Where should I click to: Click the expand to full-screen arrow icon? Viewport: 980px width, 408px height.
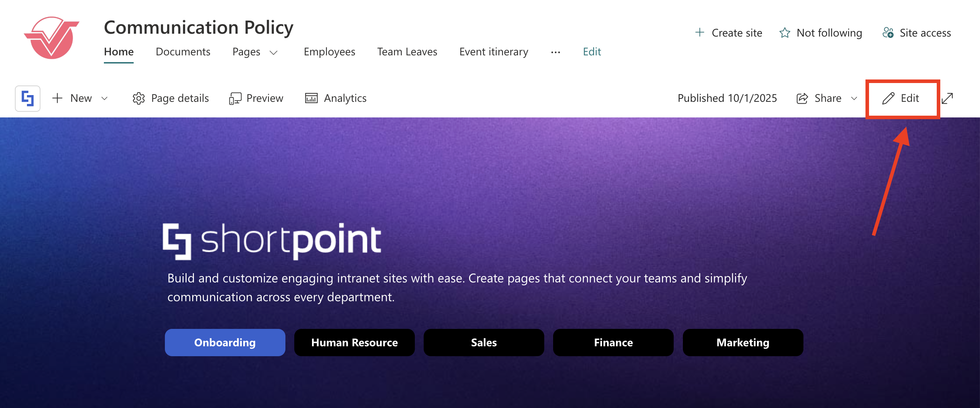(947, 98)
